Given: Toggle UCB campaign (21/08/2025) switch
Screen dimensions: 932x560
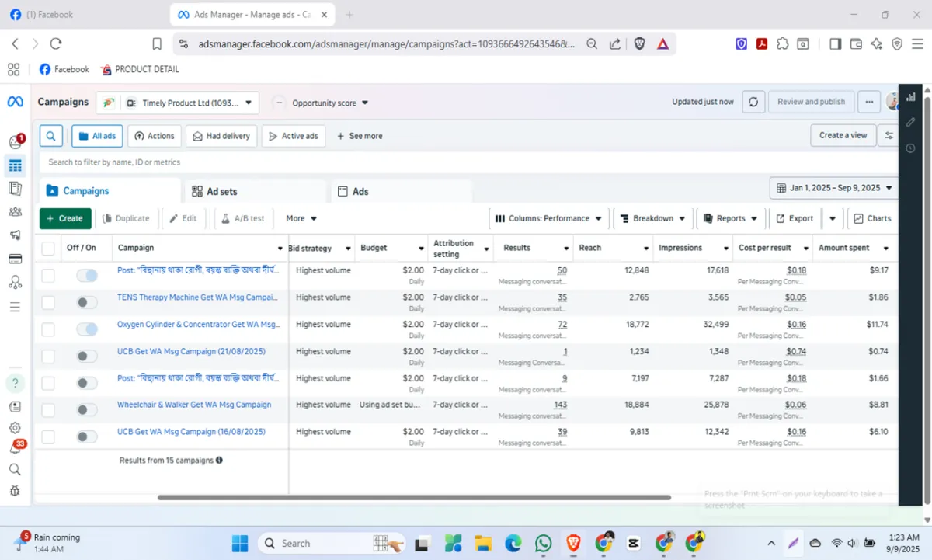Looking at the screenshot, I should (87, 356).
